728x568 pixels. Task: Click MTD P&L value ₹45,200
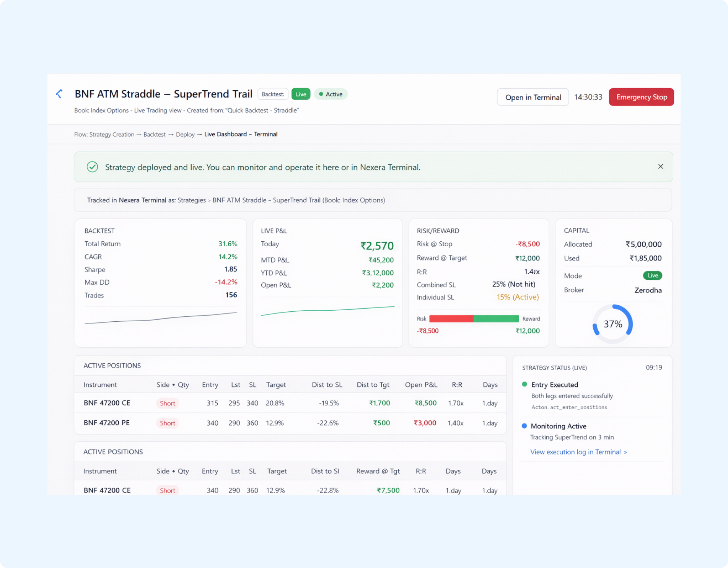click(381, 260)
